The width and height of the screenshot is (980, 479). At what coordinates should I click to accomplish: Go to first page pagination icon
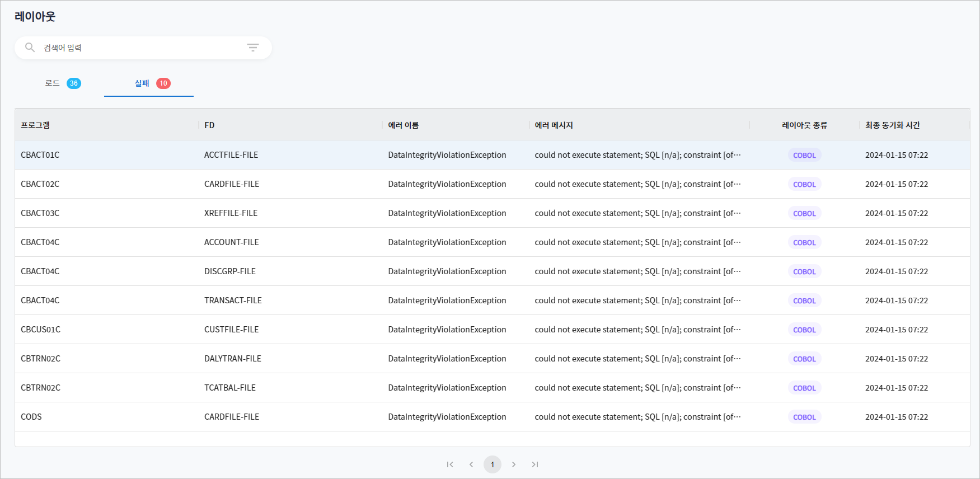(450, 464)
